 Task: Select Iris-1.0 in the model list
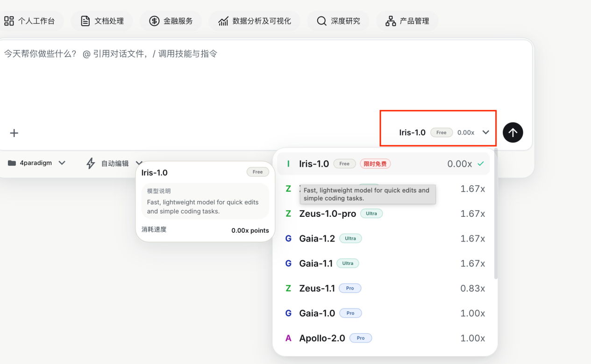click(383, 164)
